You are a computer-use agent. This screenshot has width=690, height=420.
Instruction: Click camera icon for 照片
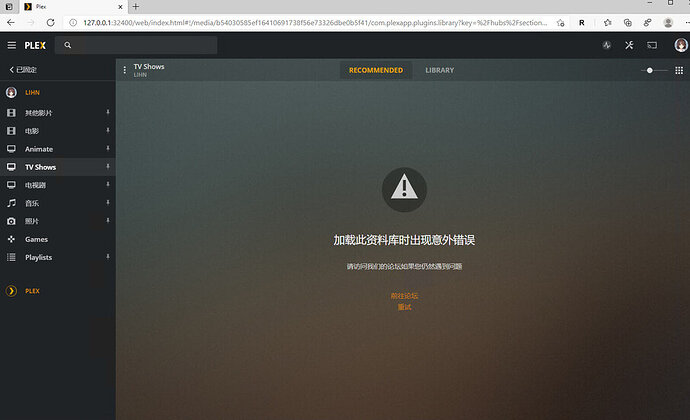[x=11, y=221]
